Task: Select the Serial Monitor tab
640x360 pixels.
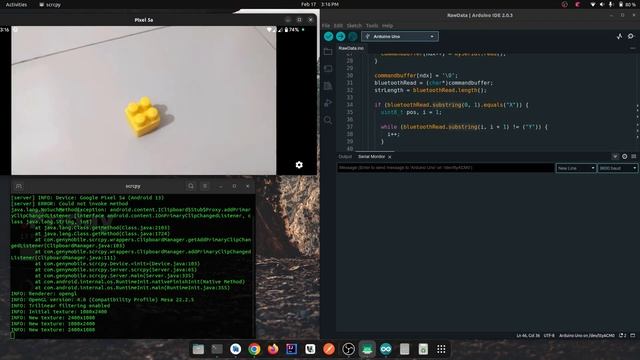Action: 371,157
